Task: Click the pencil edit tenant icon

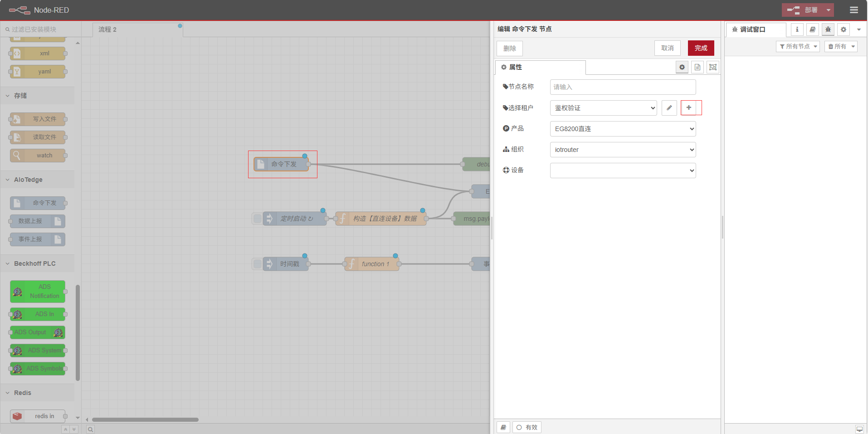Action: [x=669, y=108]
